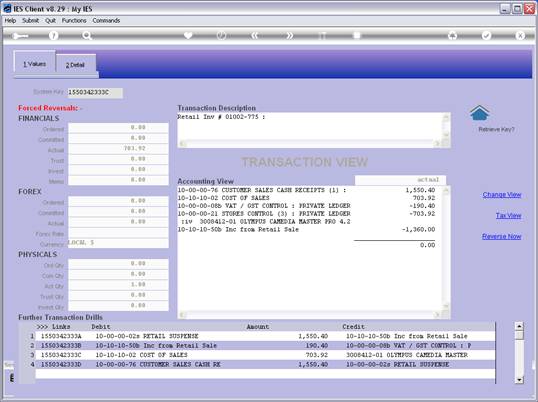Click the double left arrow previous icon
The height and width of the screenshot is (402, 538).
(x=255, y=35)
